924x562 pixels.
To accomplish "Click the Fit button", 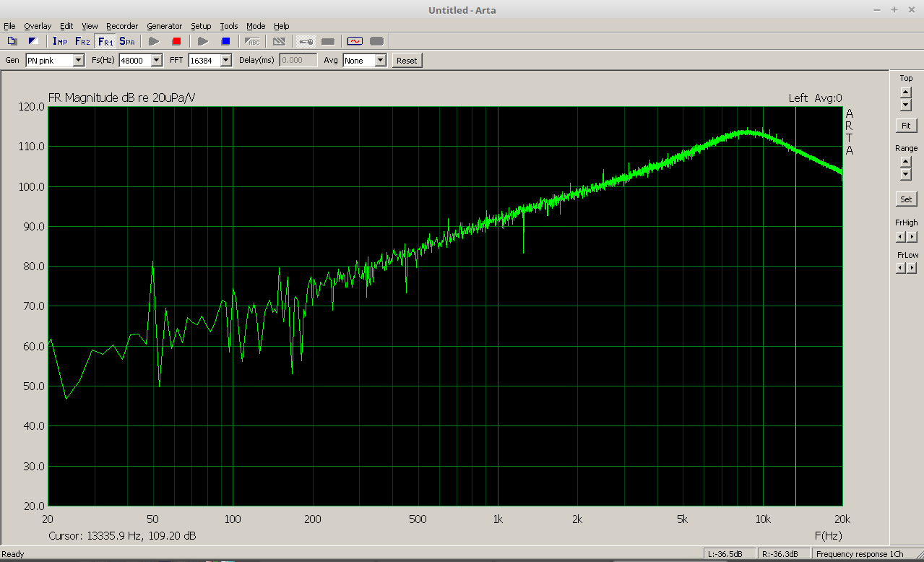I will pyautogui.click(x=906, y=126).
